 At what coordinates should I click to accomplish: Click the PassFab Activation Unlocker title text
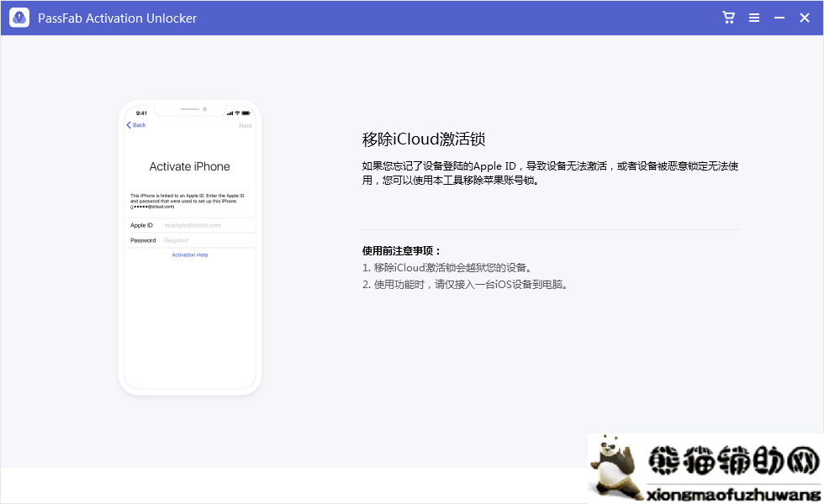(117, 17)
